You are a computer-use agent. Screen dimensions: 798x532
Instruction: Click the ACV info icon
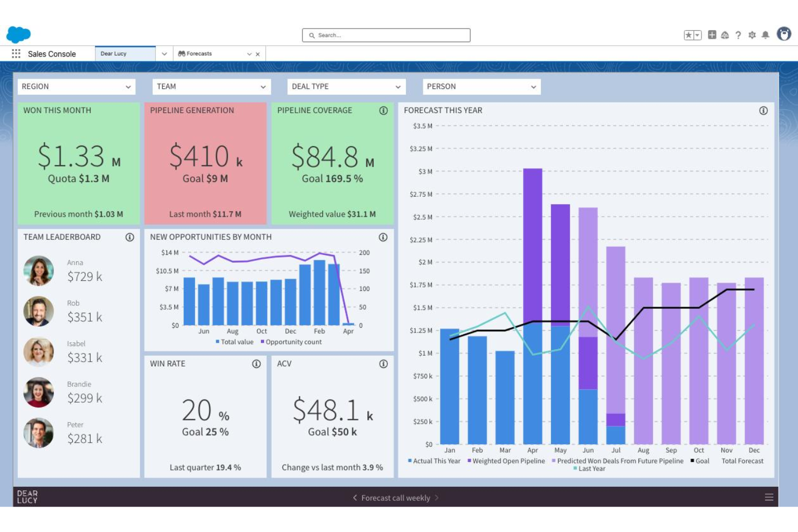click(383, 364)
